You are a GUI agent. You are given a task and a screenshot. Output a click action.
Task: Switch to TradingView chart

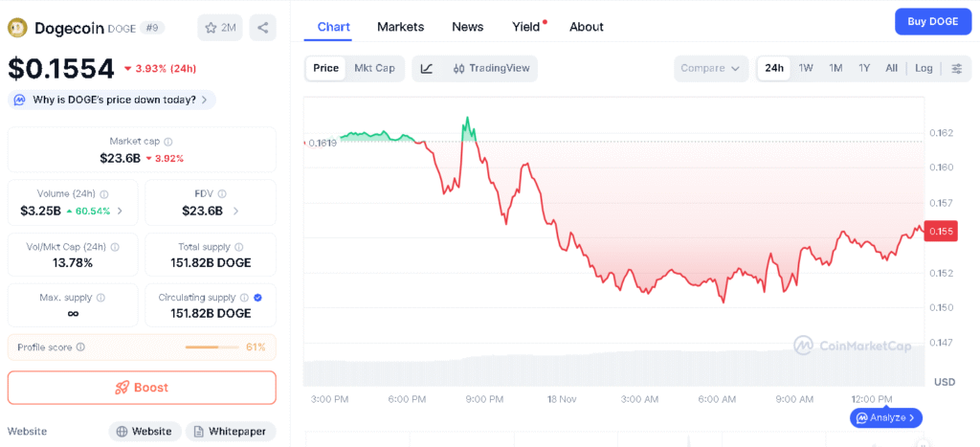(x=491, y=68)
